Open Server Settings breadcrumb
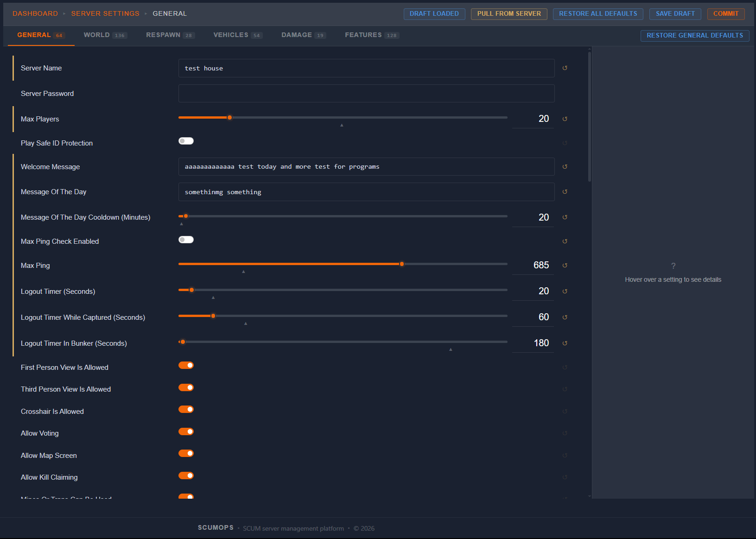This screenshot has height=539, width=756. tap(105, 13)
